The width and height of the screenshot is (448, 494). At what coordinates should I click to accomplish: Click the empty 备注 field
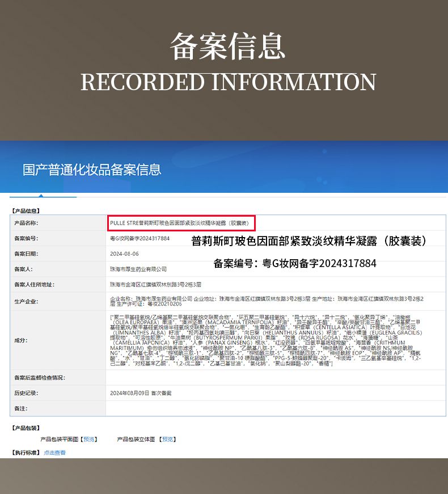point(272,408)
